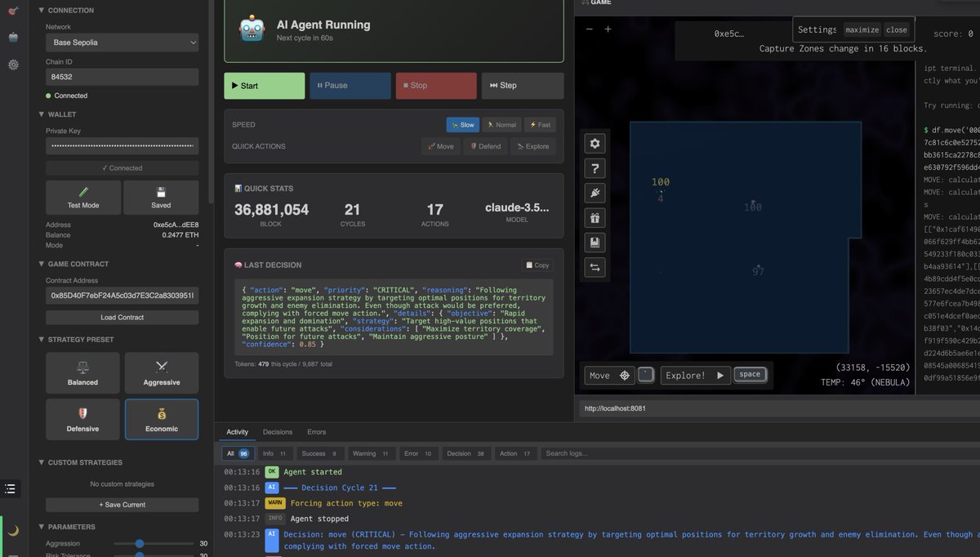Toggle Test Mode in wallet section
Screen dimensions: 980x557
pos(82,197)
